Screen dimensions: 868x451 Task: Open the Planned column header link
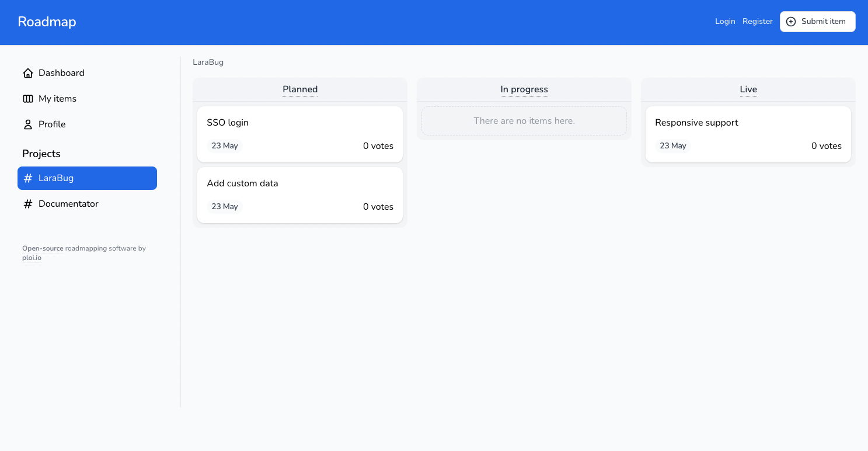300,89
